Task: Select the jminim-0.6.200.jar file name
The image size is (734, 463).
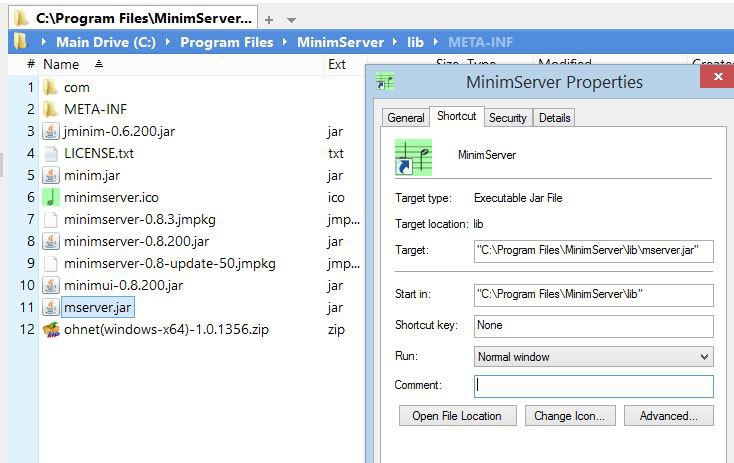Action: 119,131
